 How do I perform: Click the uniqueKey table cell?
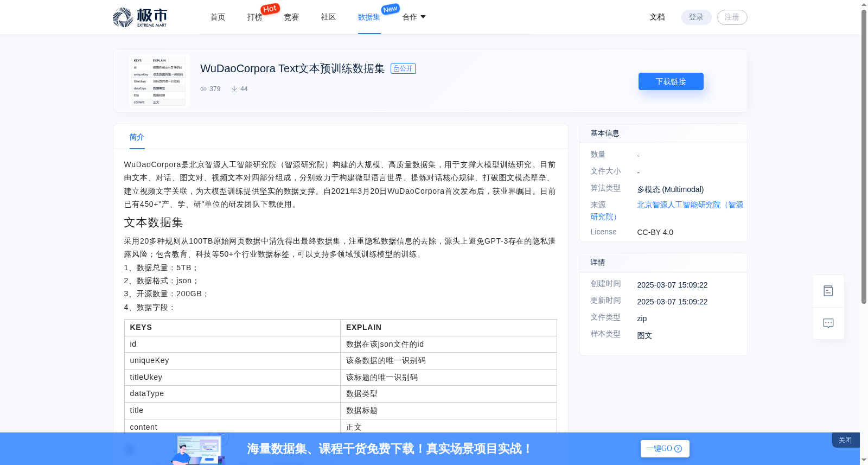pyautogui.click(x=232, y=361)
